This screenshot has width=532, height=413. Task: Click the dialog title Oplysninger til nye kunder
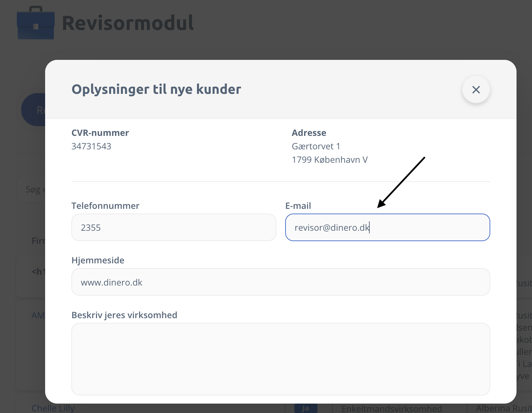click(156, 89)
